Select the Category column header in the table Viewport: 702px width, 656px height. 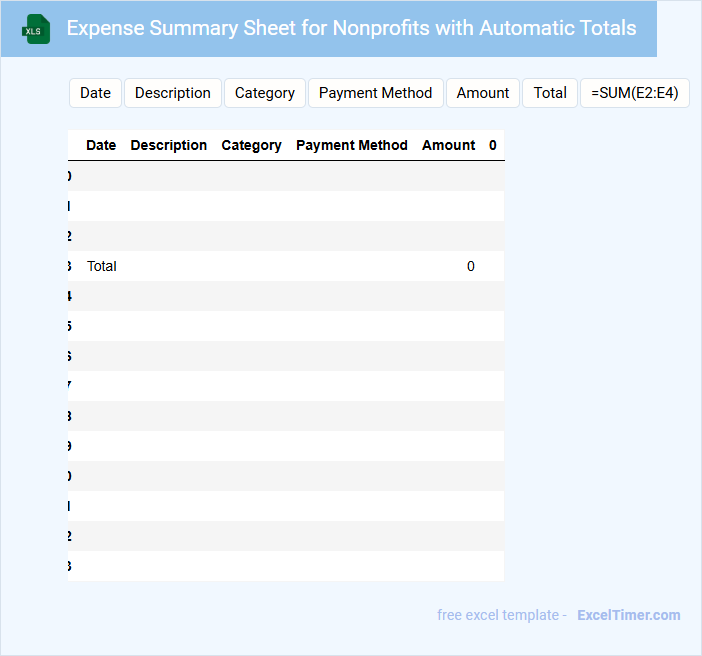251,145
